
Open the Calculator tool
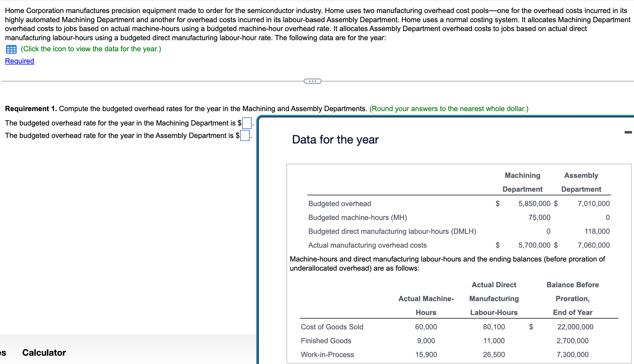pos(44,353)
